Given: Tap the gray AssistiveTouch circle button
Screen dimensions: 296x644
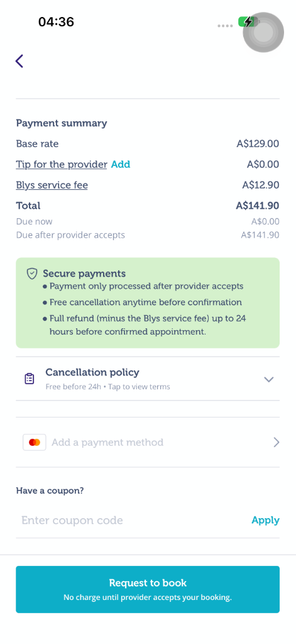Looking at the screenshot, I should 263,33.
